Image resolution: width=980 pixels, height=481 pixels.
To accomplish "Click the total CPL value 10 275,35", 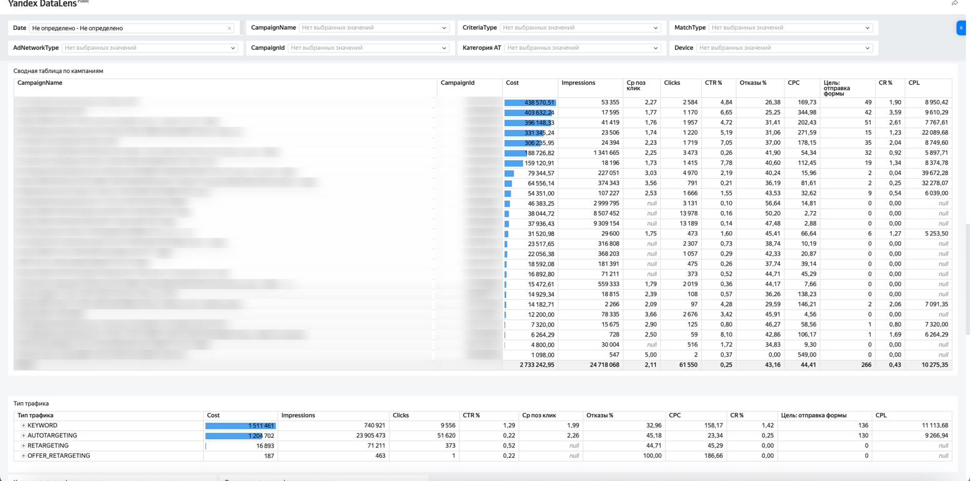I will point(936,365).
